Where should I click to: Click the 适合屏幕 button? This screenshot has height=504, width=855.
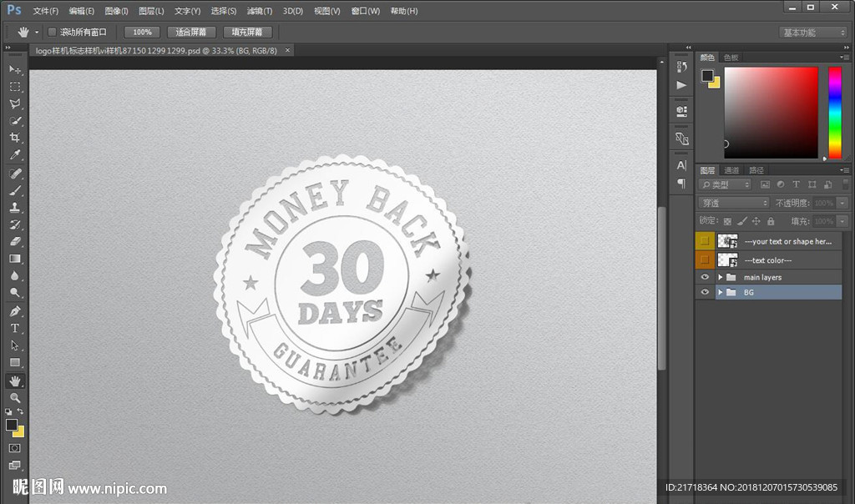tap(192, 33)
